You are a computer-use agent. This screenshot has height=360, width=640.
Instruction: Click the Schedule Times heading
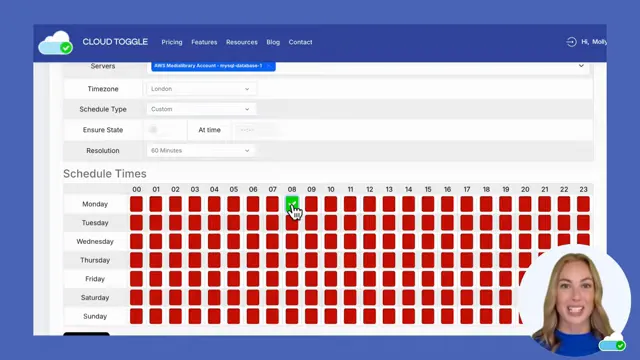pos(105,174)
